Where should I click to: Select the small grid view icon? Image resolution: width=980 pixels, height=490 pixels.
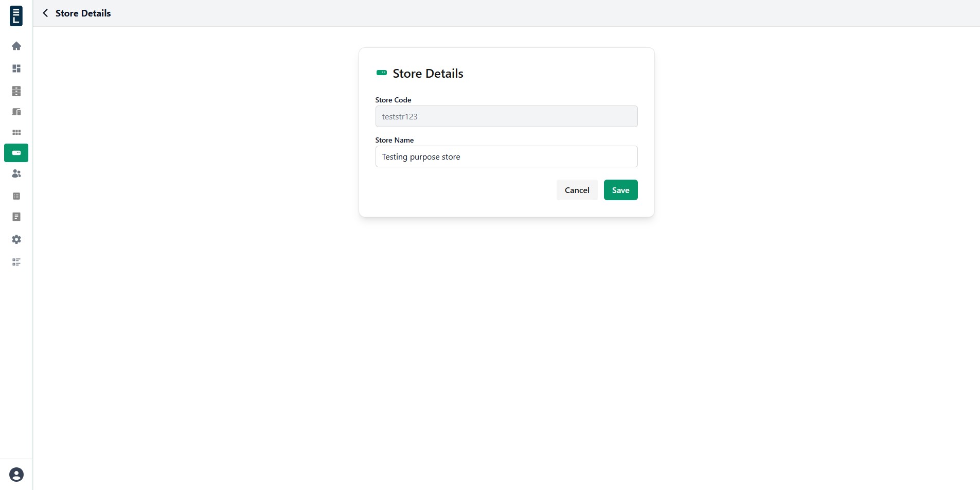click(16, 132)
